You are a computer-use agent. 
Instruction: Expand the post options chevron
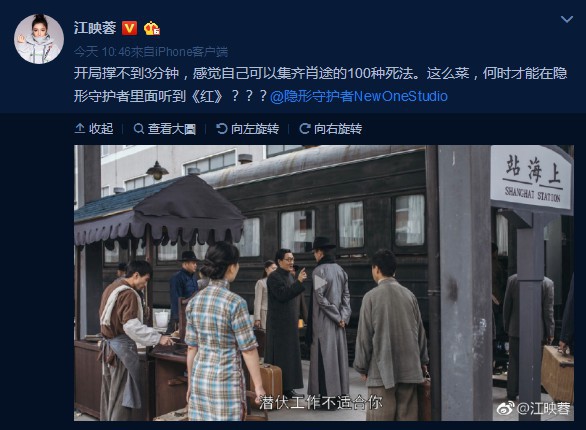567,19
